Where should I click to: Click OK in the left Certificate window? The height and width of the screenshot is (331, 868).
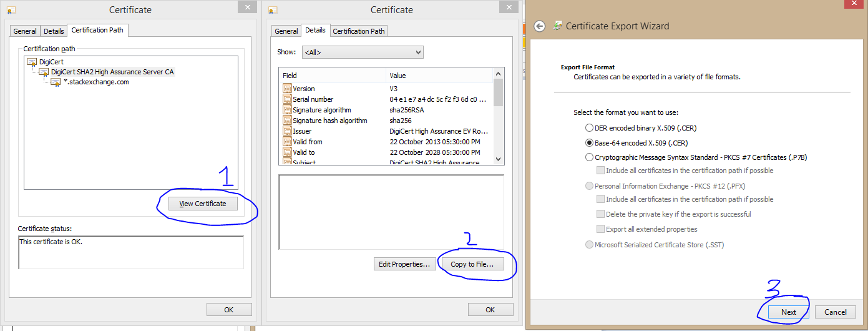pos(229,310)
